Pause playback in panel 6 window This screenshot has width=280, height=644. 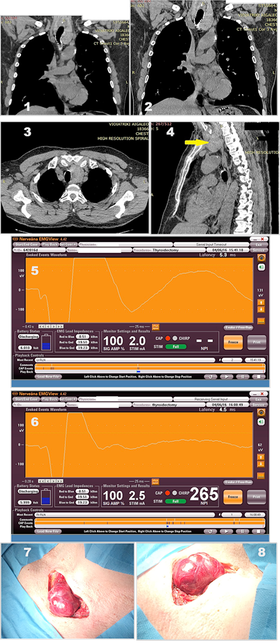(x=243, y=531)
